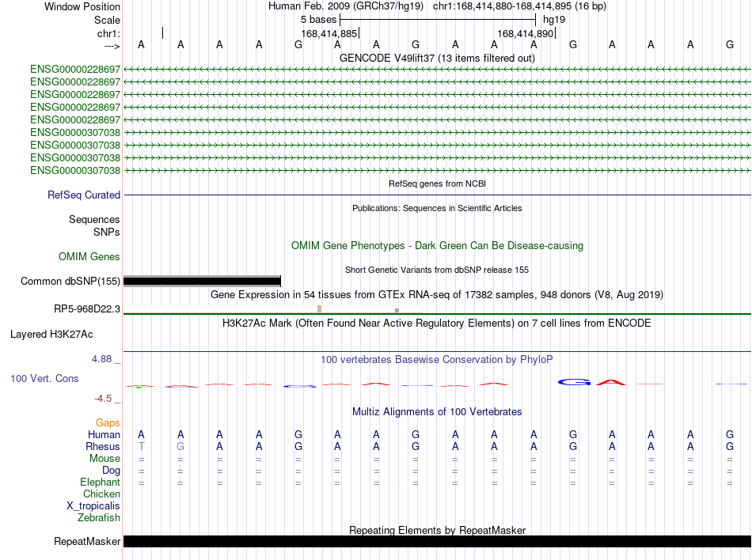Click the RP5-968D22.3 expression bar graph

coord(273,309)
